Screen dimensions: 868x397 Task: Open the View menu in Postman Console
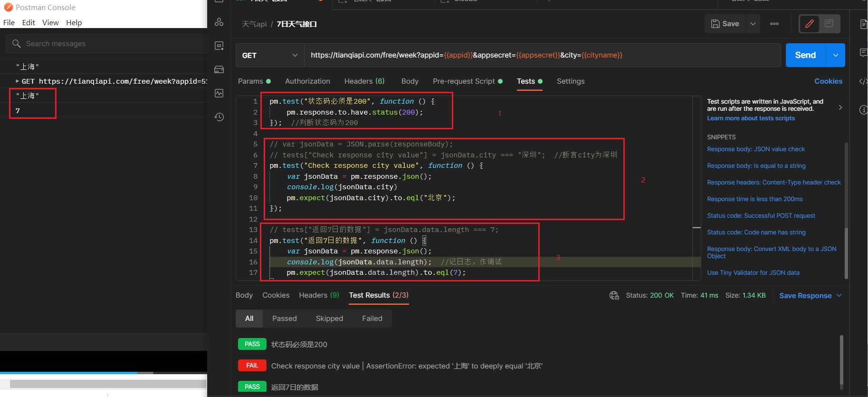coord(50,22)
